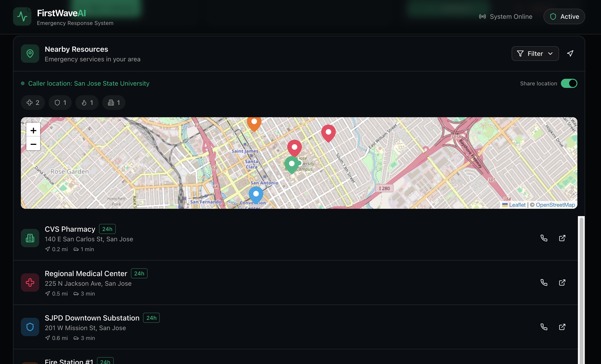Open external link for CVS Pharmacy

(562, 238)
